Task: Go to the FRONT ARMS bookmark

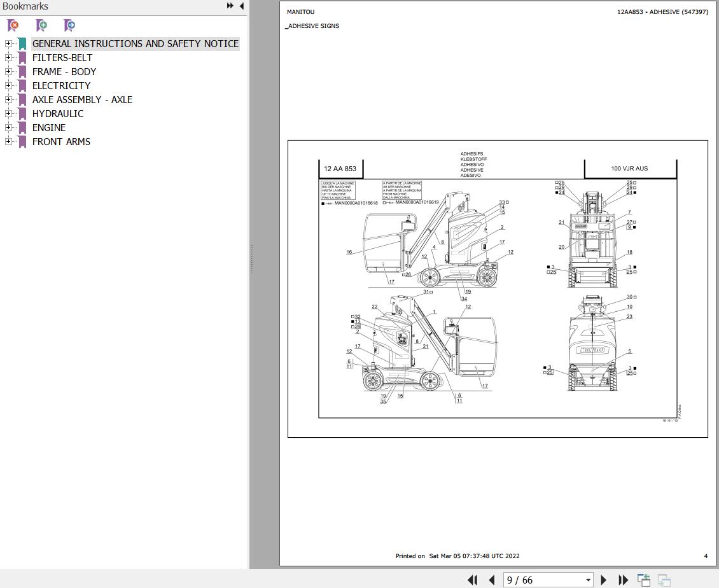Action: click(61, 142)
